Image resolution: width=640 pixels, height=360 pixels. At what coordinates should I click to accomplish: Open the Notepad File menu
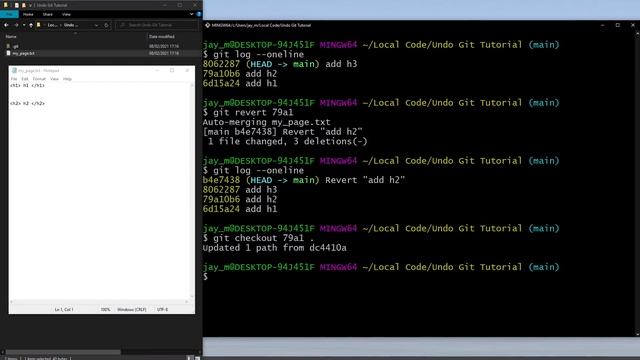tap(14, 79)
